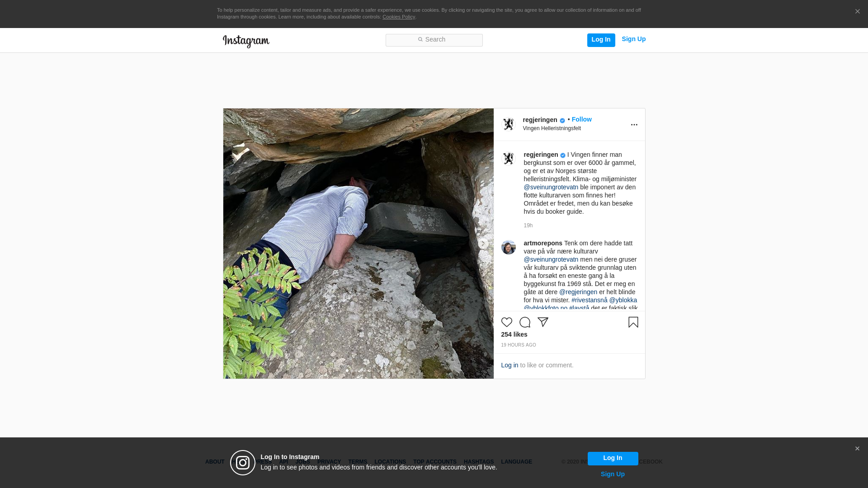Click the Search input field

pyautogui.click(x=434, y=40)
